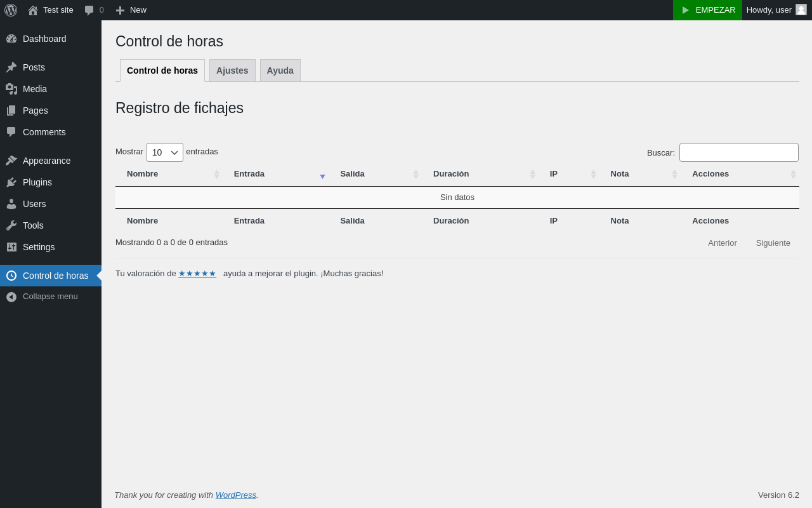Focus the Buscar search field
812x508 pixels.
(x=739, y=152)
